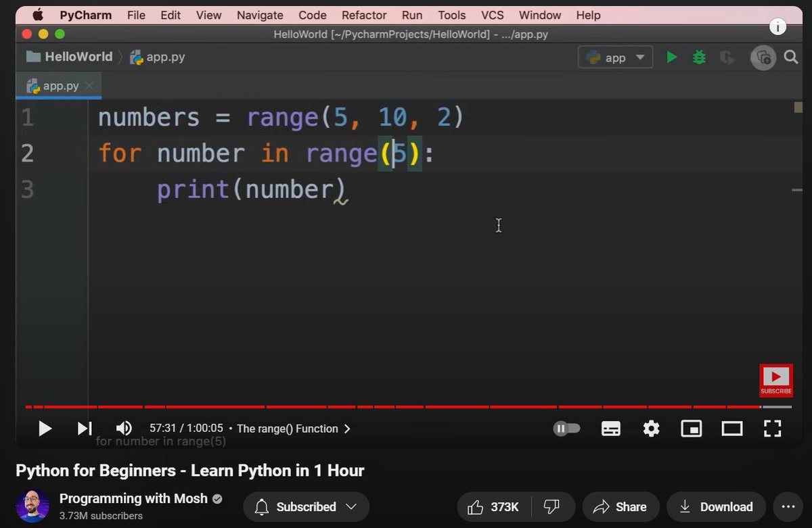Click the app.py breadcrumb in navigation bar
The image size is (812, 528).
coord(157,57)
